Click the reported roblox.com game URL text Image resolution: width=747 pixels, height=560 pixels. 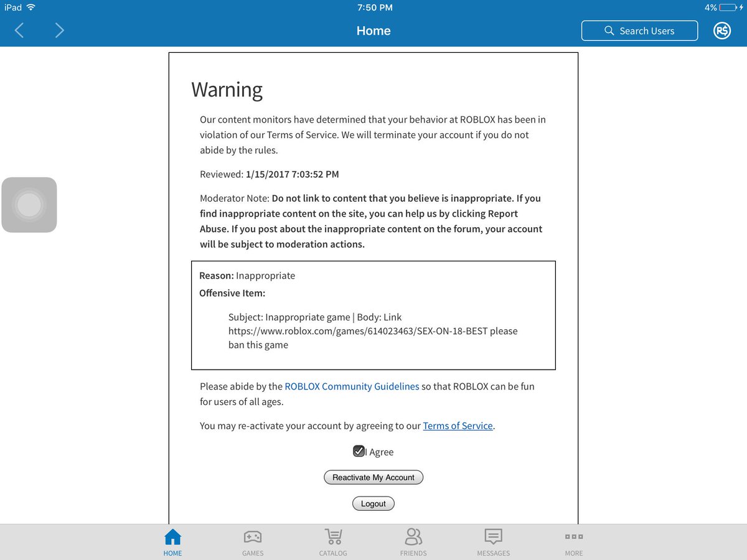click(x=358, y=331)
